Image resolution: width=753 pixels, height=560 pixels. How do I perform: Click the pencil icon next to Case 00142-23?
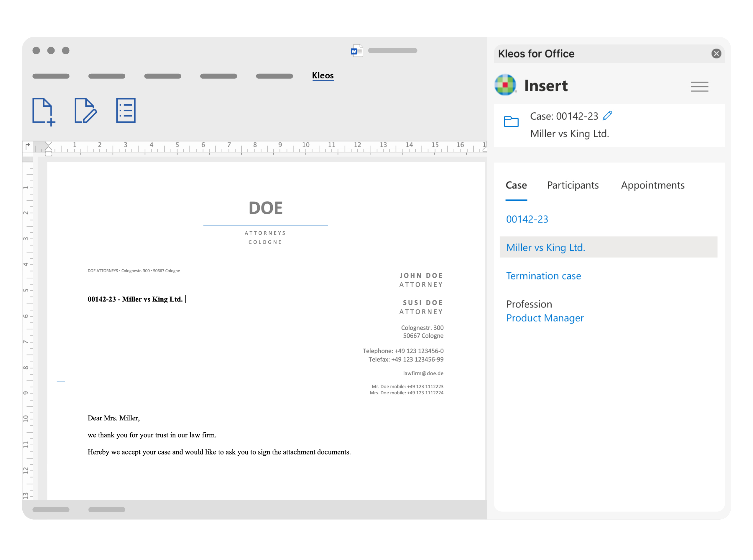607,116
